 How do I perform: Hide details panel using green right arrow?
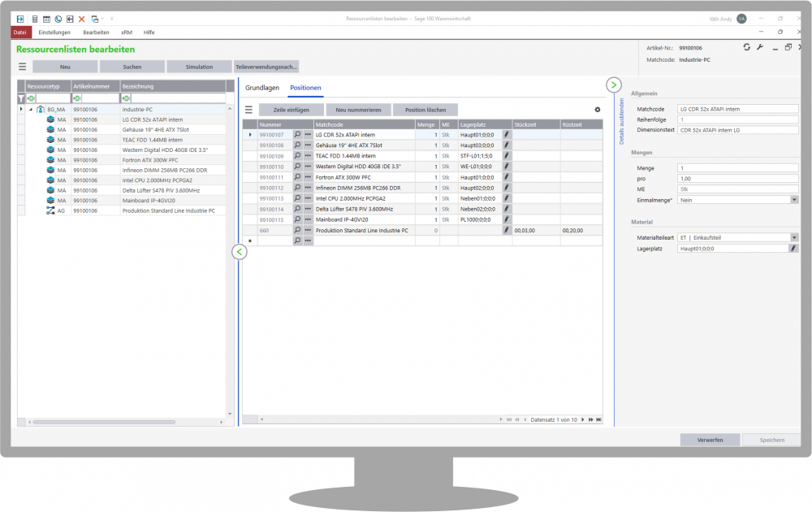coord(614,85)
